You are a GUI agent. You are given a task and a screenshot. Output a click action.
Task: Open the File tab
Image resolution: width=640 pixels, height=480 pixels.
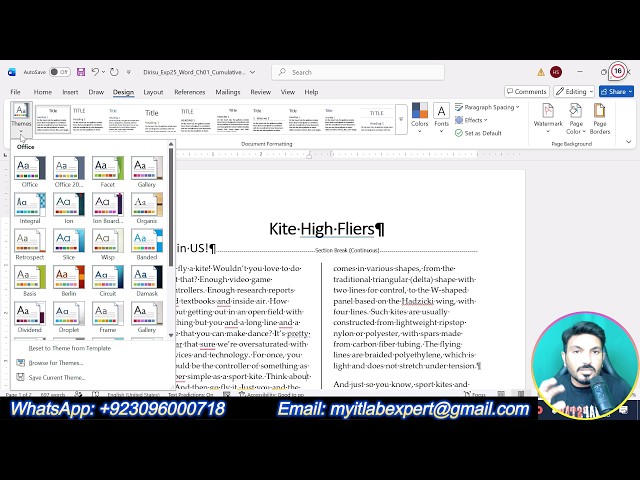[x=16, y=92]
